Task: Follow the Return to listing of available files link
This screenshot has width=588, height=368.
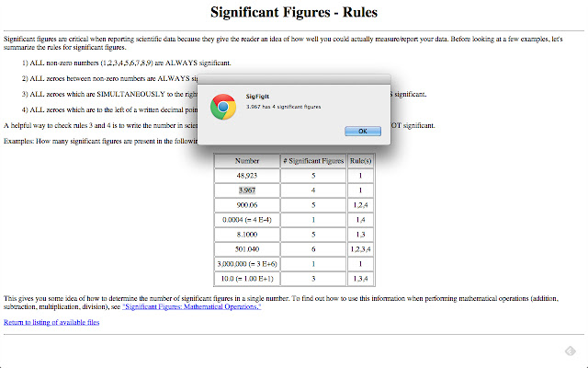Action: click(x=51, y=322)
